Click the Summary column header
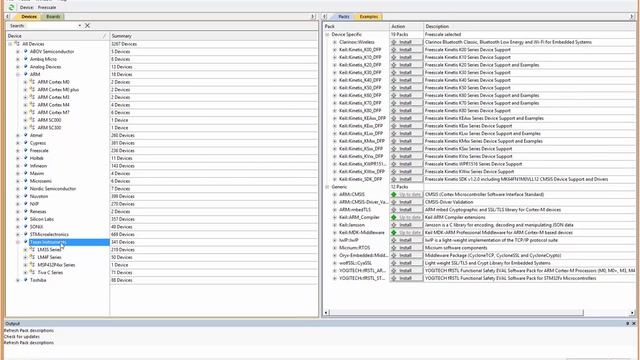This screenshot has height=360, width=640. [213, 36]
